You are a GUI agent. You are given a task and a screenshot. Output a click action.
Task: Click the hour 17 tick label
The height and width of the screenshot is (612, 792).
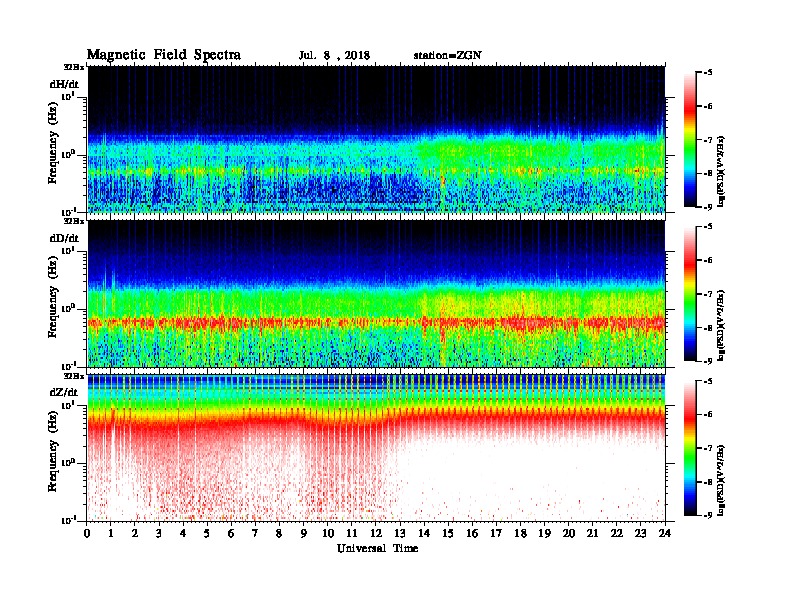point(497,533)
